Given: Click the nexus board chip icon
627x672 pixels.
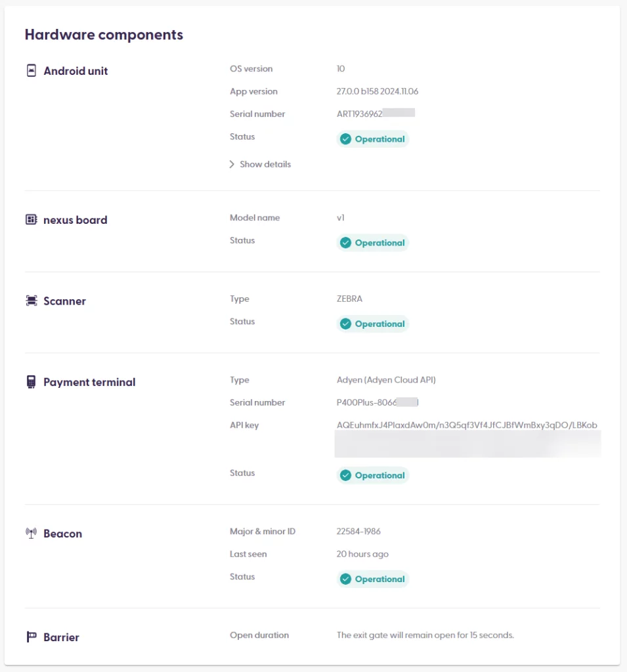Looking at the screenshot, I should [x=31, y=220].
